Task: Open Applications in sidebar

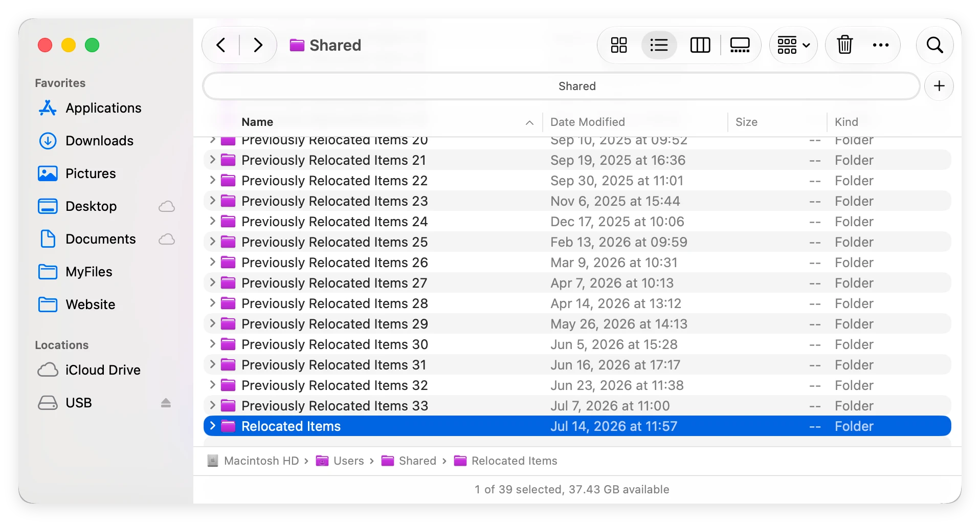Action: click(x=90, y=108)
